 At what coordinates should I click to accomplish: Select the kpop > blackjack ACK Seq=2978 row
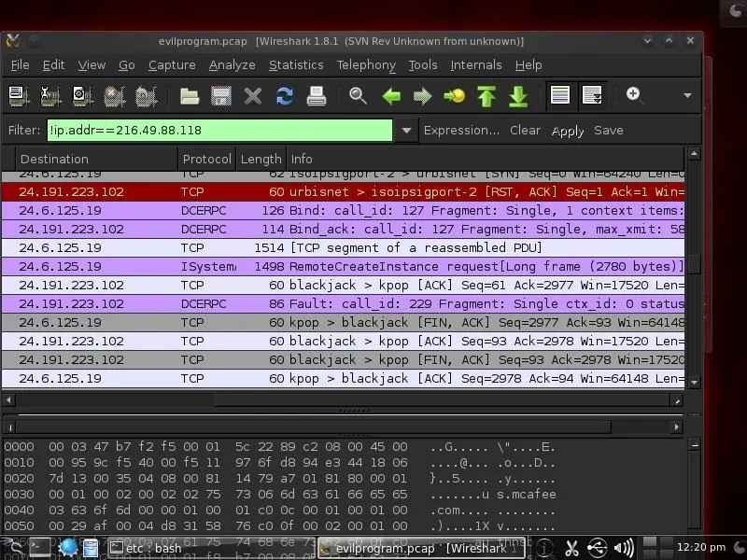tap(343, 378)
